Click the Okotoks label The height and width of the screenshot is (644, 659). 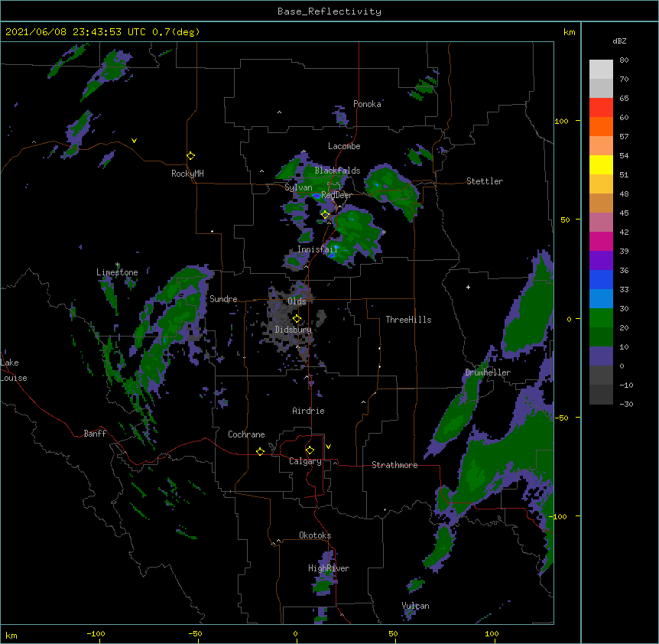(x=315, y=535)
